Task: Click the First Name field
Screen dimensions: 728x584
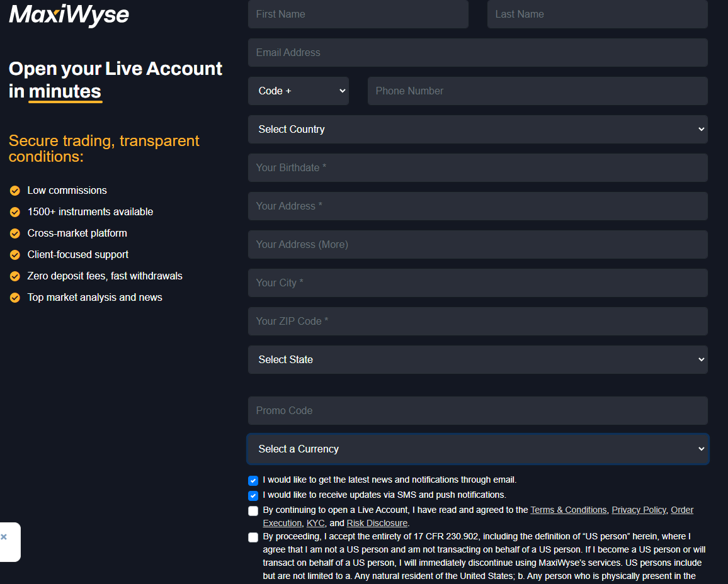Action: point(358,14)
